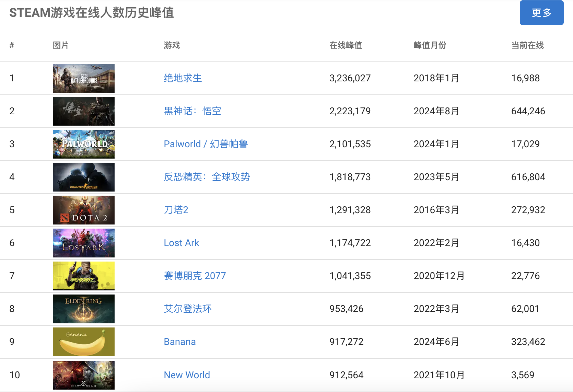Click the Palworld / 幻兽帕鲁 link

pyautogui.click(x=206, y=144)
